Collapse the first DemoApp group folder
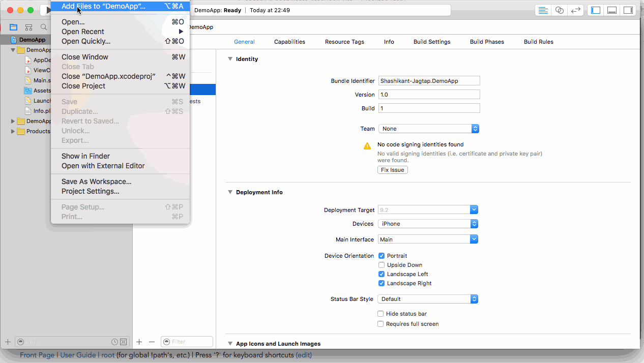 13,50
